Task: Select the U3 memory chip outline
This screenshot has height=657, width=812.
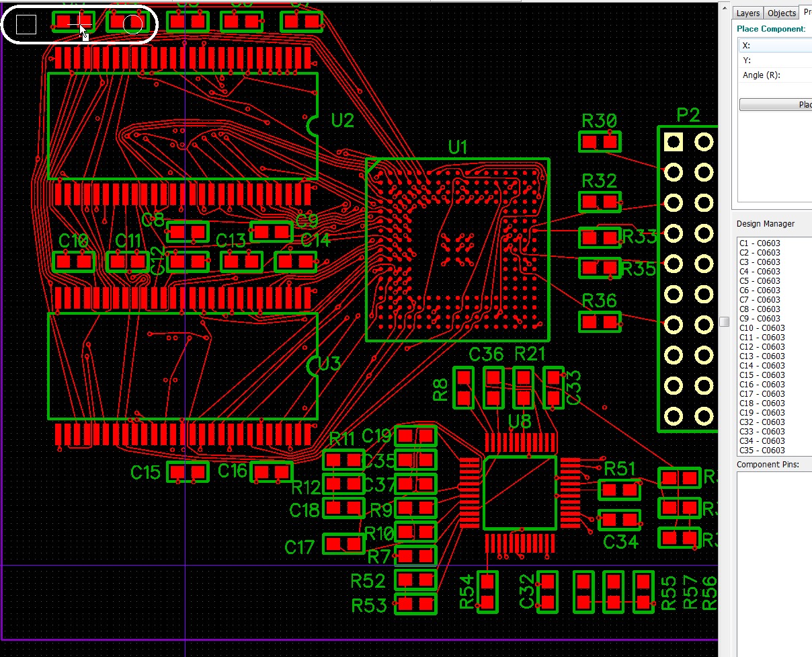Action: click(182, 366)
